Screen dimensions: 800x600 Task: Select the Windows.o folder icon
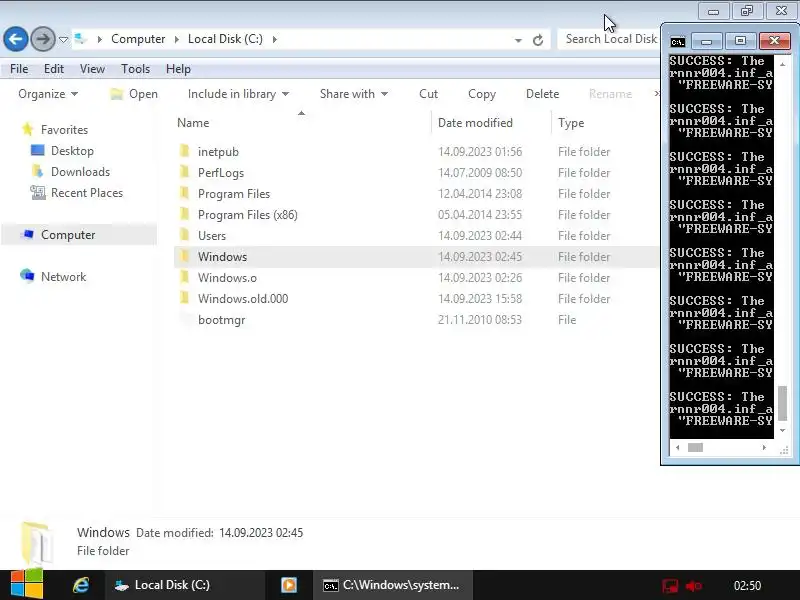pyautogui.click(x=185, y=277)
